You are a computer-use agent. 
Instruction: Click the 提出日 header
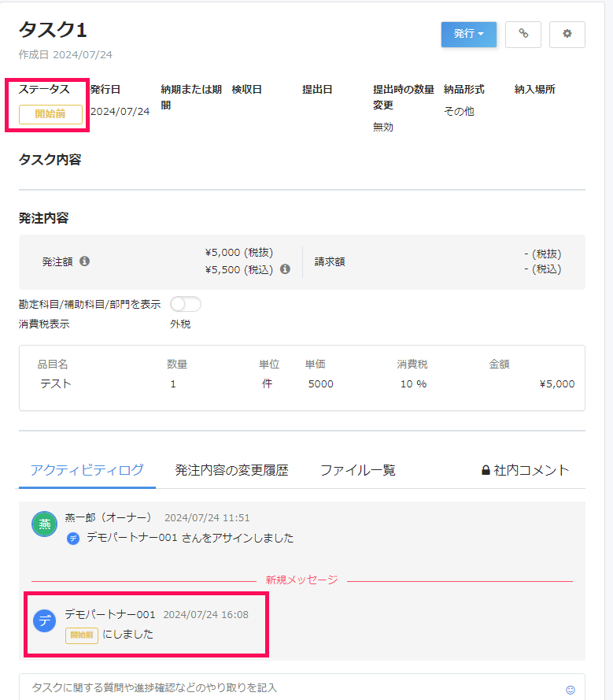point(317,89)
